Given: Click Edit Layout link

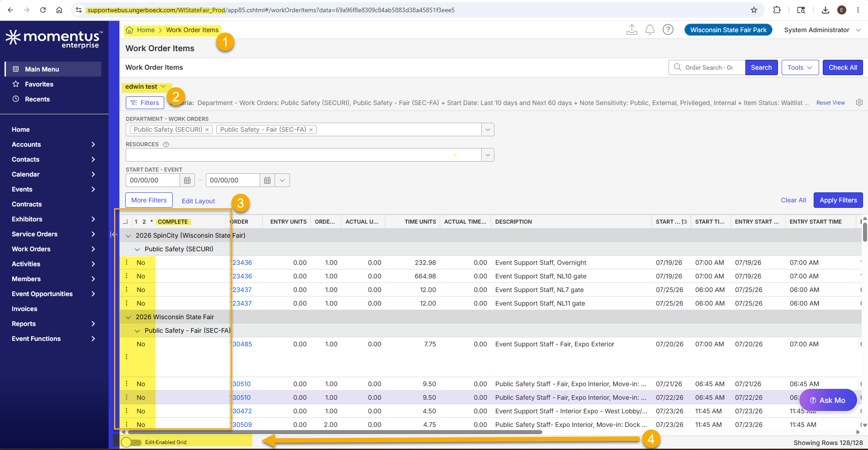Looking at the screenshot, I should (198, 201).
